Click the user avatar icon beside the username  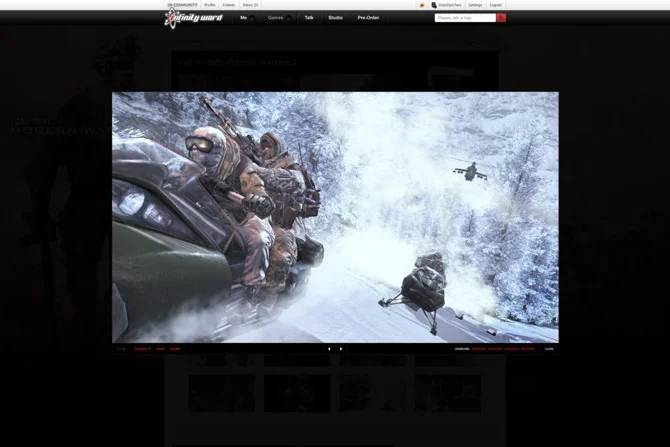tap(434, 5)
